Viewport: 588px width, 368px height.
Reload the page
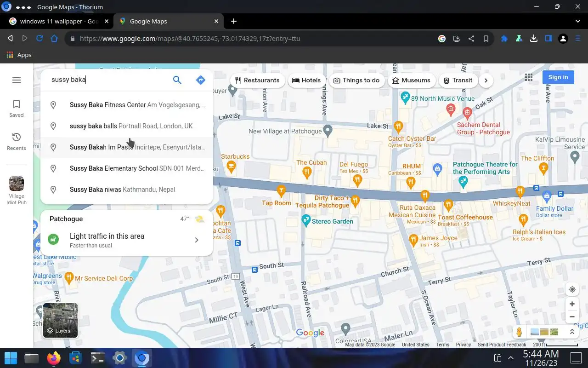coord(40,39)
